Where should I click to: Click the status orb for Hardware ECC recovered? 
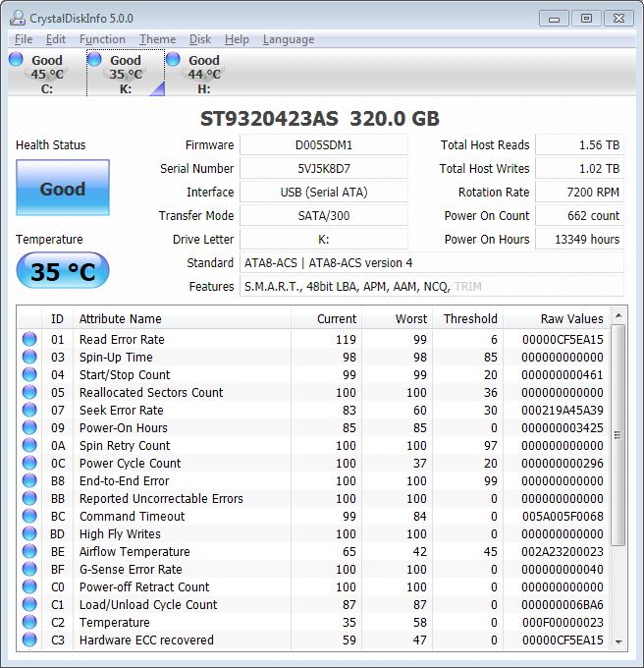pos(29,640)
